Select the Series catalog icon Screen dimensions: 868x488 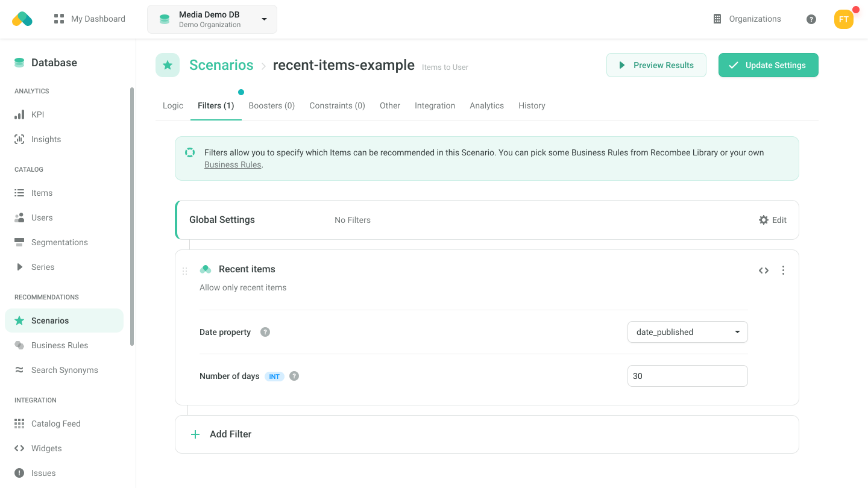pyautogui.click(x=20, y=267)
